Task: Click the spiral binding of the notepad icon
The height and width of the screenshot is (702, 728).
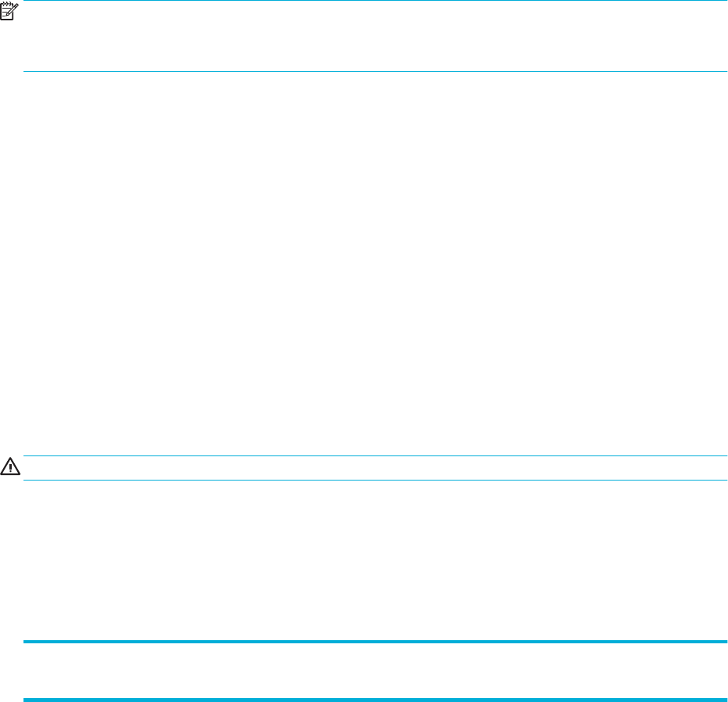Action: [x=6, y=4]
